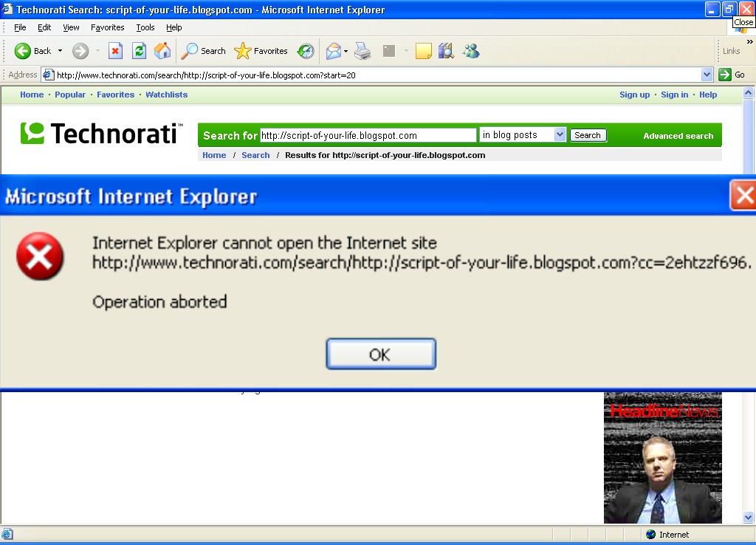
Task: Open the Edit menu
Action: tap(44, 27)
